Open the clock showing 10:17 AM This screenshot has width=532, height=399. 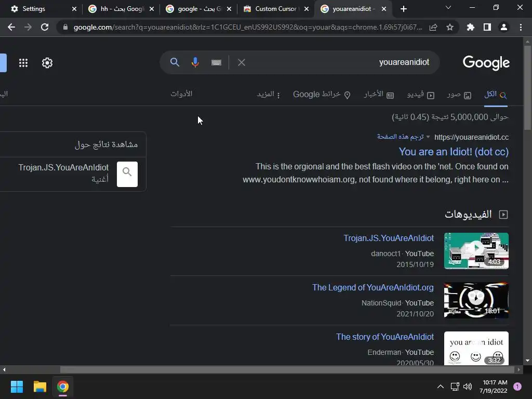point(494,387)
